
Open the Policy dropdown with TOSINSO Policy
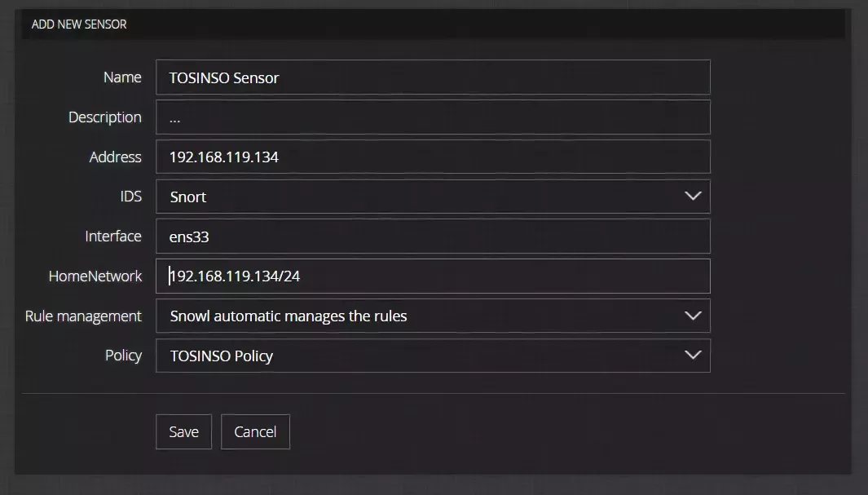coord(433,356)
